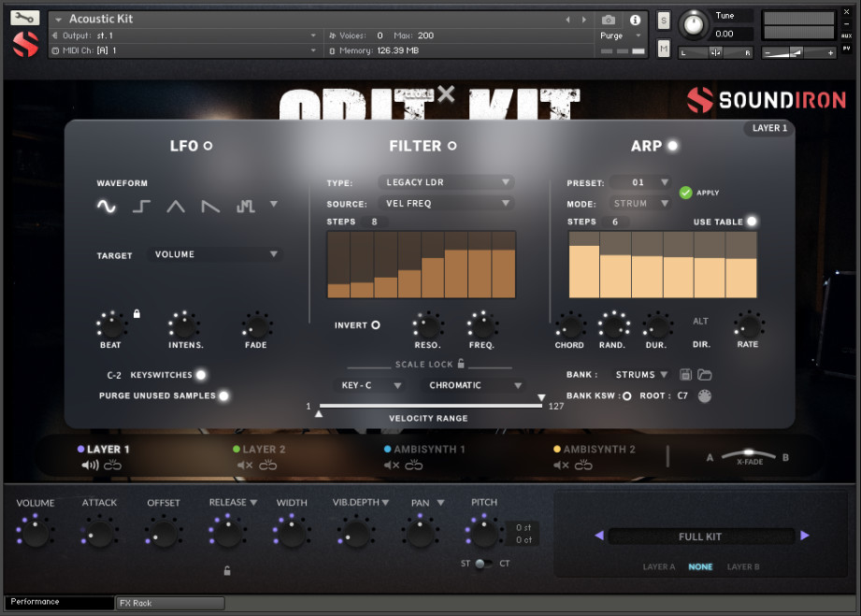Viewport: 861px width, 616px height.
Task: Click the Ambisynth 2 link icon
Action: point(583,465)
